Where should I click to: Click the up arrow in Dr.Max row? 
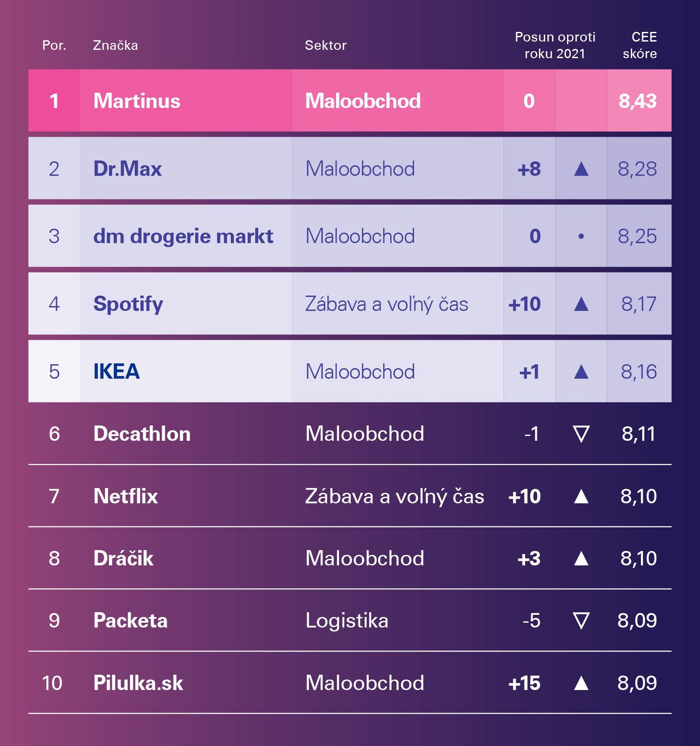point(581,169)
